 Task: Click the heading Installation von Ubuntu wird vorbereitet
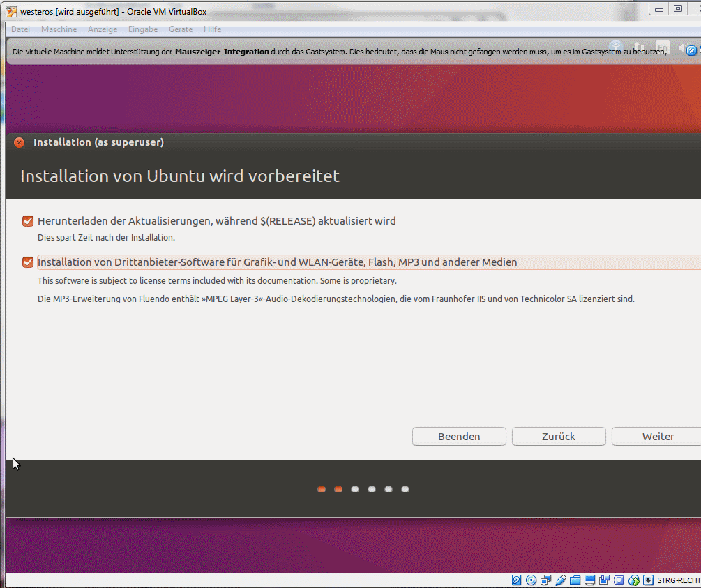point(180,176)
